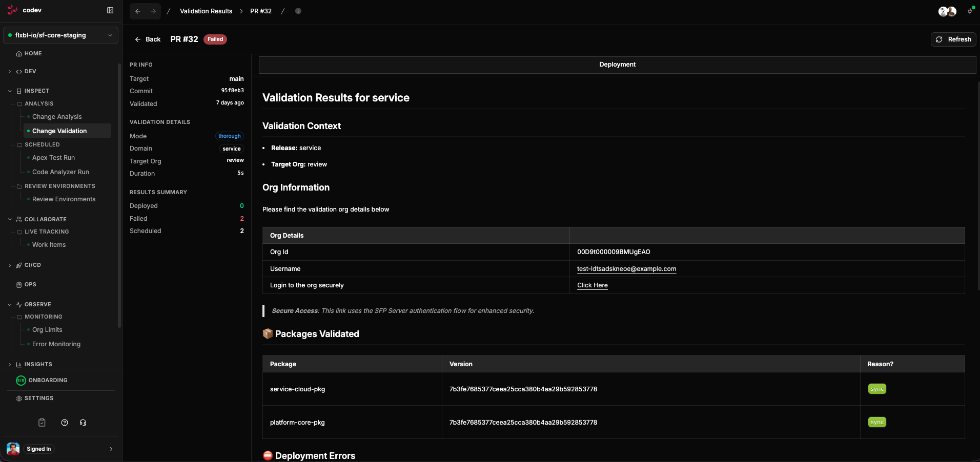Click the Refresh button

click(x=953, y=39)
